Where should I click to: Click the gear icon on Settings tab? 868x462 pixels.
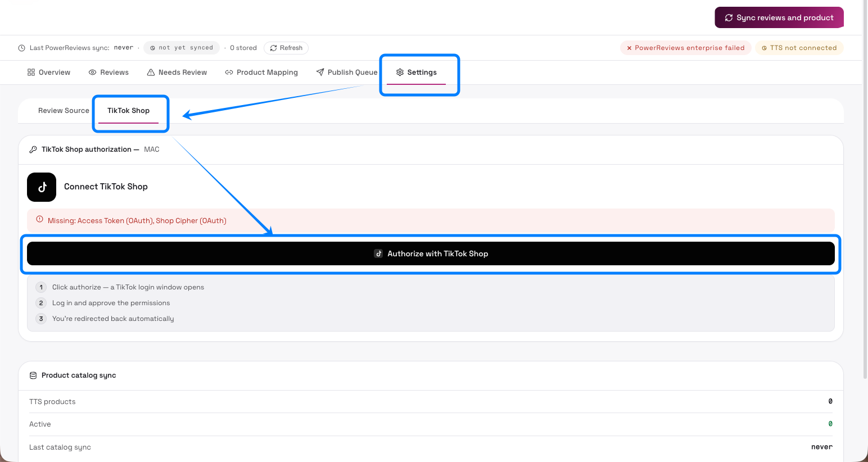(x=400, y=73)
